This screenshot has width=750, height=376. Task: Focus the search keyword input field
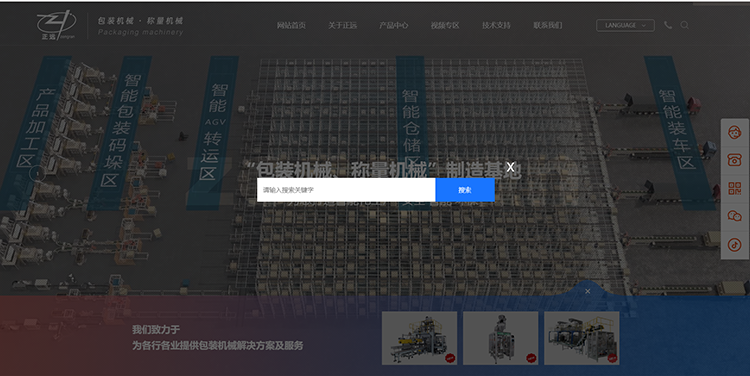point(346,190)
